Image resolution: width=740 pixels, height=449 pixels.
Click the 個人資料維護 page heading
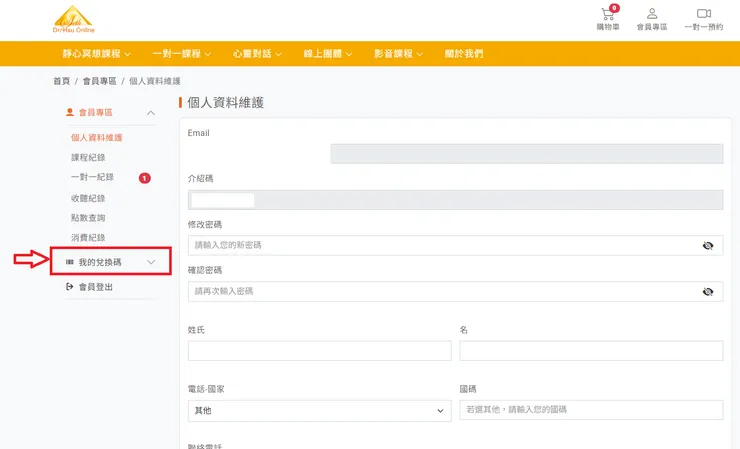[226, 102]
